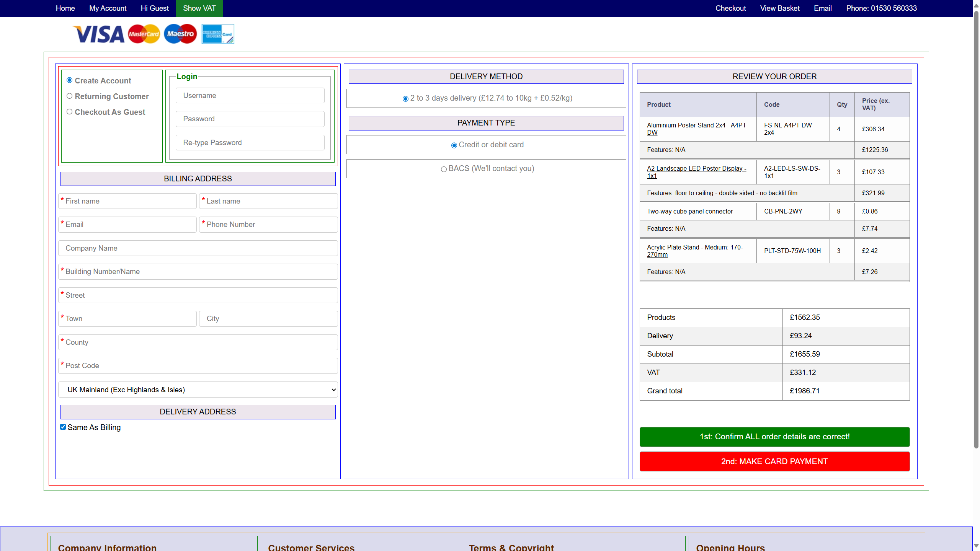The height and width of the screenshot is (551, 980).
Task: Click the Maestro card logo
Action: [x=180, y=34]
